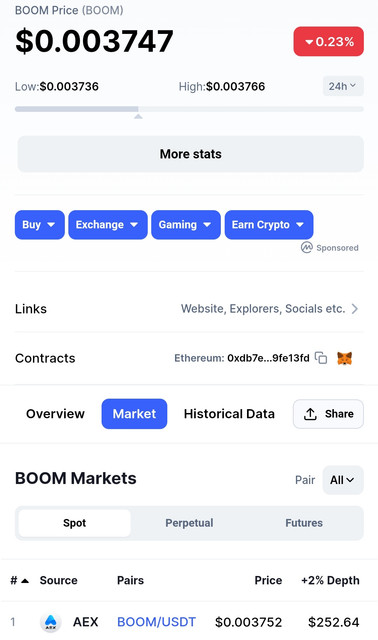The width and height of the screenshot is (378, 640).
Task: Expand the Pair All filter dropdown
Action: [x=343, y=480]
